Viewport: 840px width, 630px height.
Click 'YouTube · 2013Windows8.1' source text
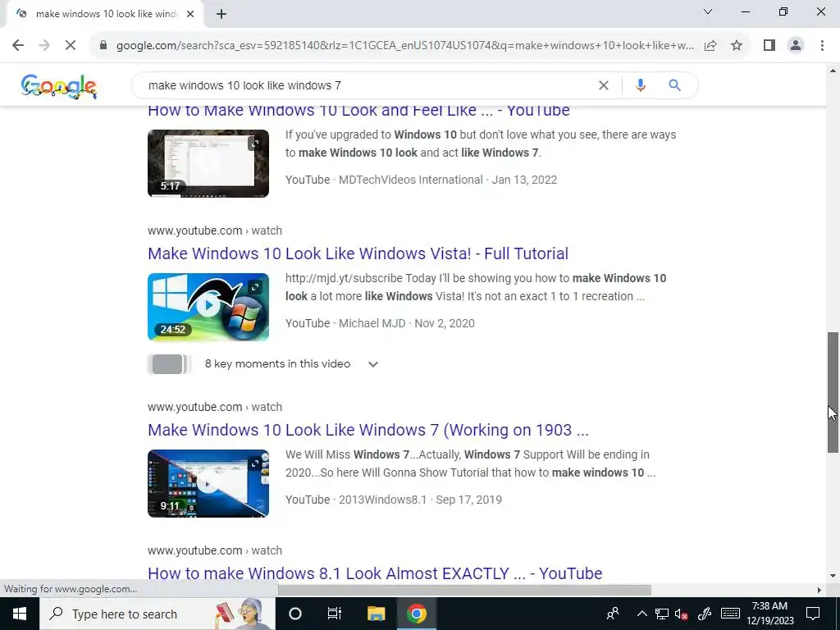(x=356, y=500)
